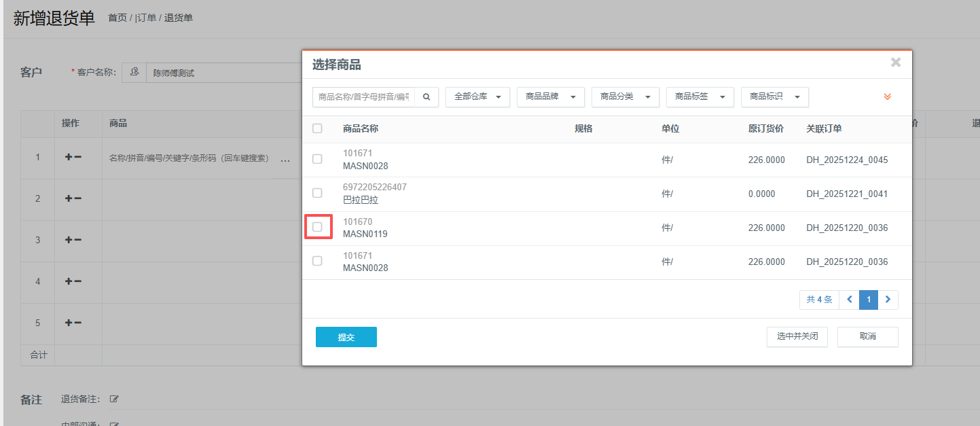Toggle the select-all checkbox in product header

[x=317, y=128]
